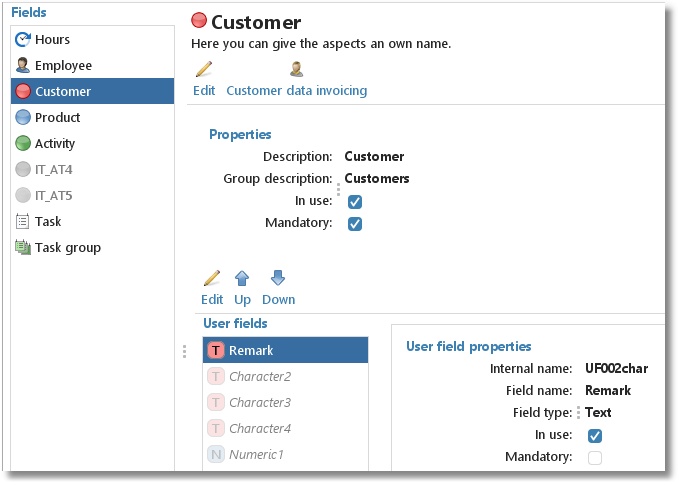679x485 pixels.
Task: Click the gray IT_AT4 circle icon
Action: [23, 169]
